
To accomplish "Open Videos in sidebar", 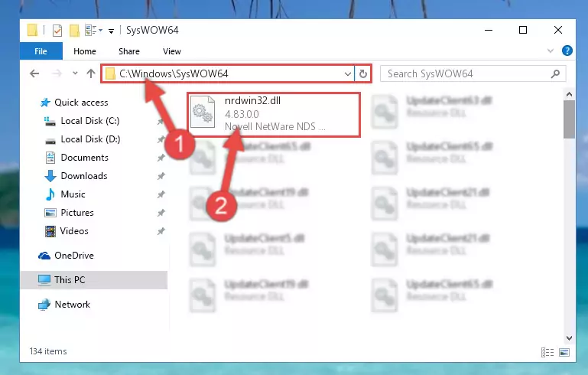I will point(74,231).
